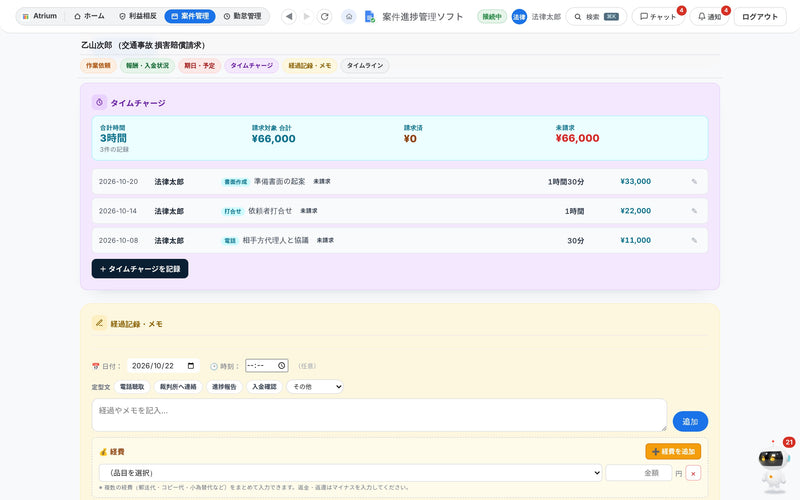This screenshot has width=800, height=500.
Task: Click the 合計時間 3時間 summary
Action: 113,138
